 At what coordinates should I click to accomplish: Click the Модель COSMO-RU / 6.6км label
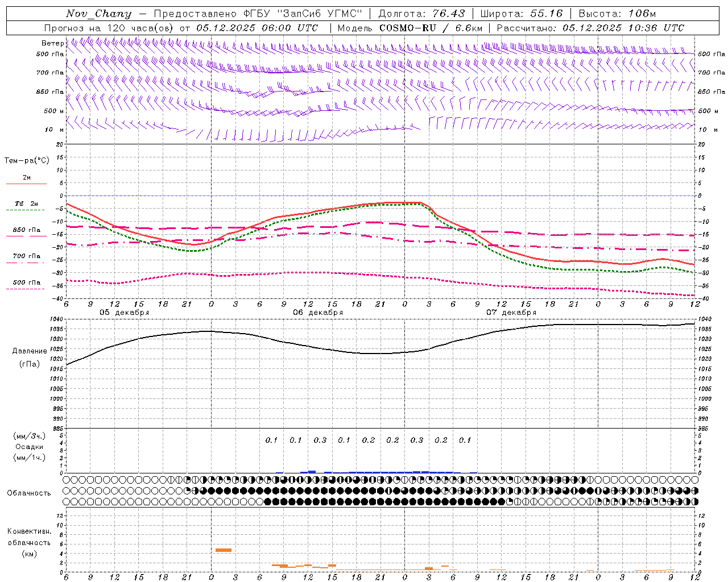[x=409, y=28]
